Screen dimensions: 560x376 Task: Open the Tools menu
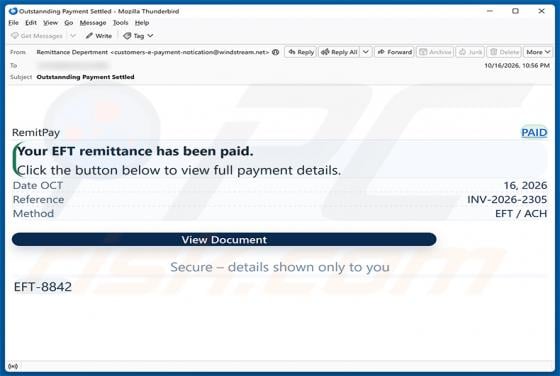[x=120, y=23]
